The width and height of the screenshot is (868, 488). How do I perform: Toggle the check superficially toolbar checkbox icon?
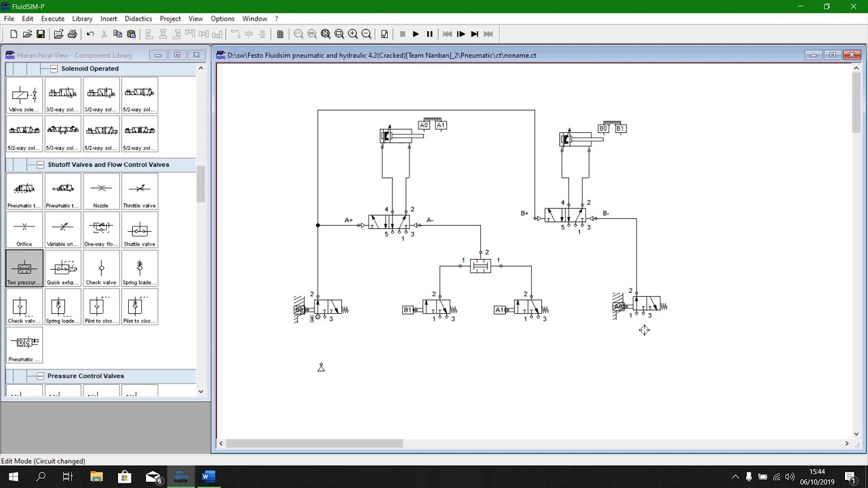384,34
